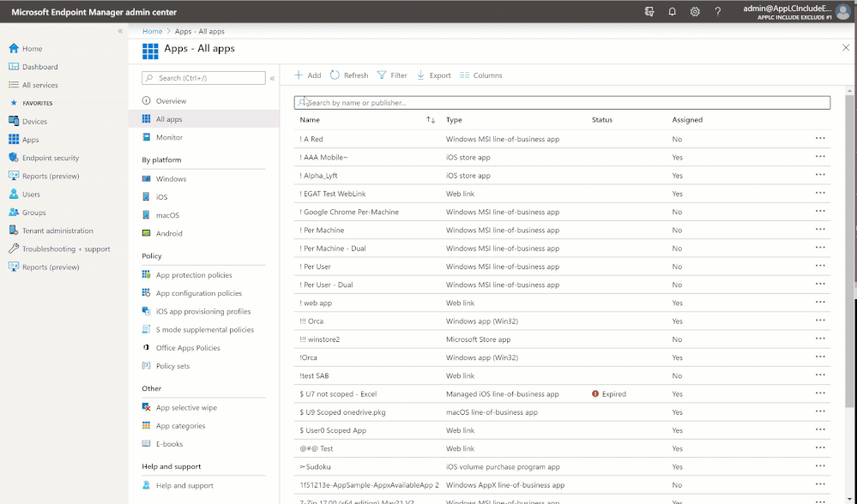Open the notifications bell

coord(673,11)
